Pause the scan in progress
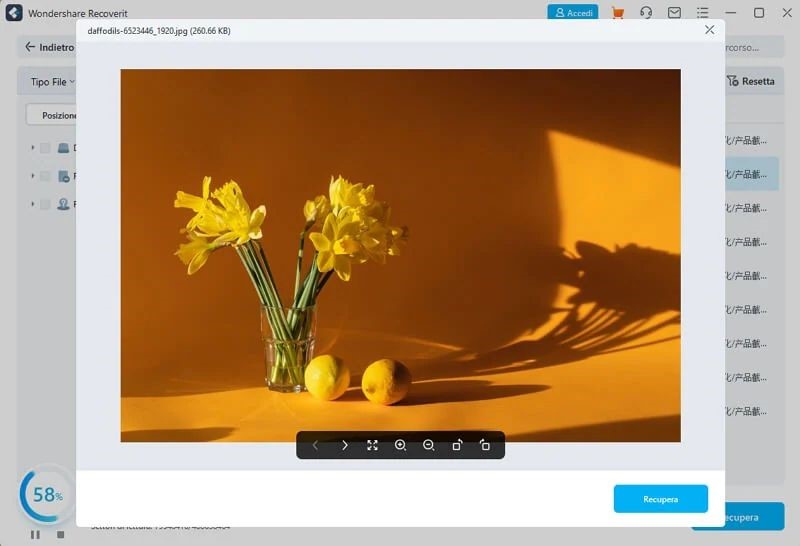800x546 pixels. (x=36, y=534)
